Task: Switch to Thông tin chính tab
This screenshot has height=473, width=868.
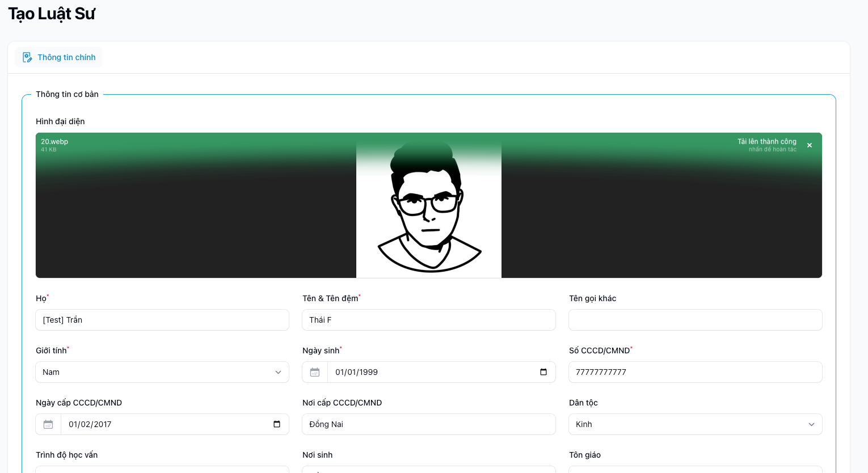Action: (66, 57)
